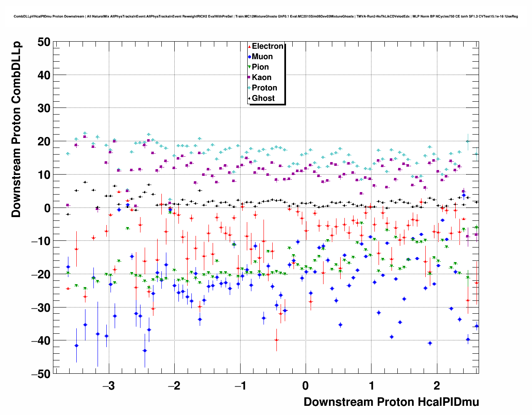Select the Pion legend label
The width and height of the screenshot is (532, 415).
click(260, 67)
